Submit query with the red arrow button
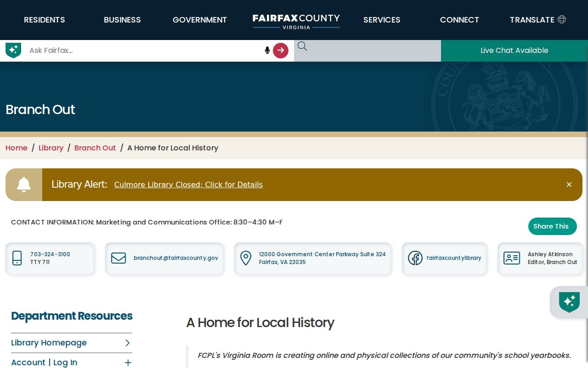 point(281,51)
